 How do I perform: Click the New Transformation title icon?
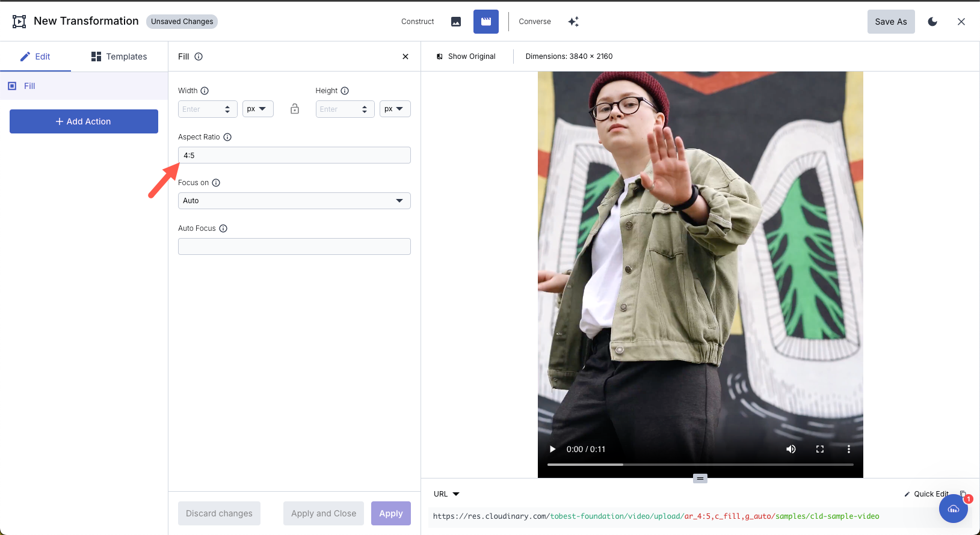click(19, 22)
